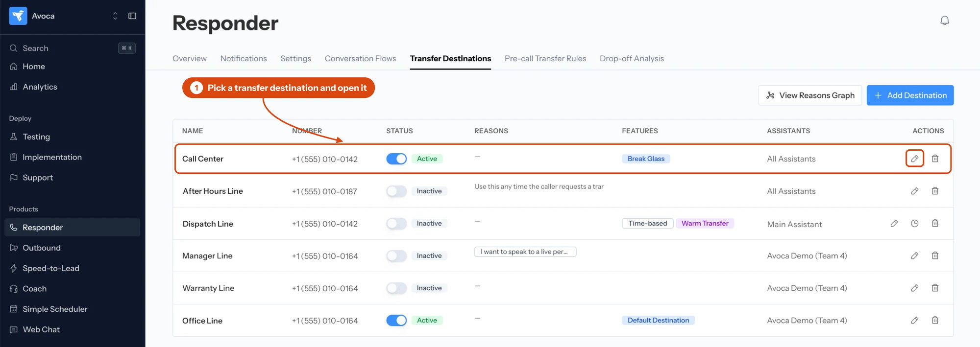Go to Pre-call Transfer Rules tab
The width and height of the screenshot is (980, 347).
[x=545, y=58]
